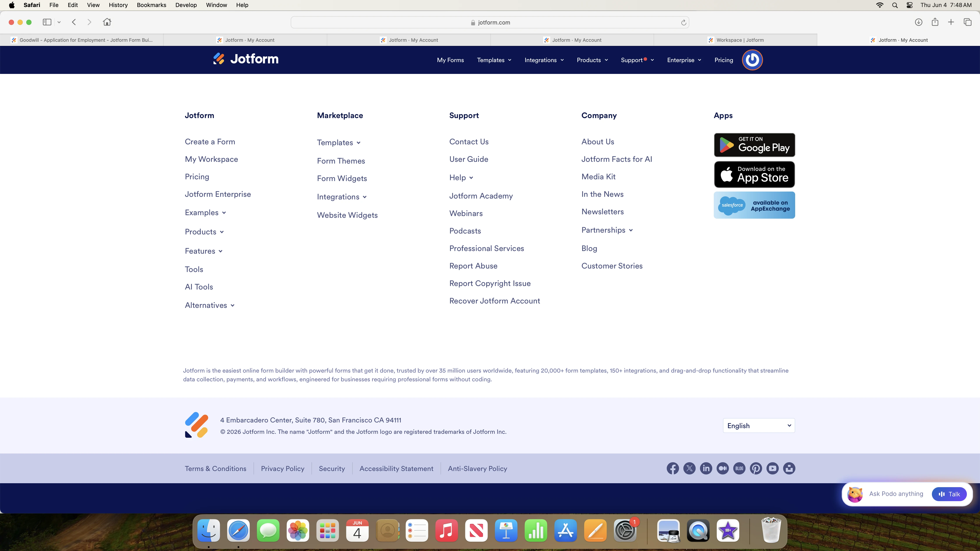The width and height of the screenshot is (980, 551).
Task: Open Jotform's Medium icon
Action: click(723, 469)
